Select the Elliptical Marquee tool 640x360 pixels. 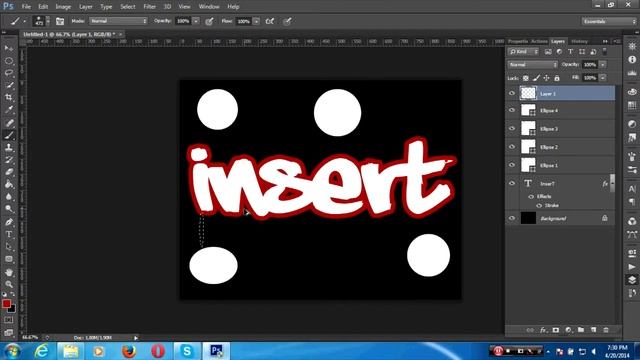pyautogui.click(x=9, y=61)
